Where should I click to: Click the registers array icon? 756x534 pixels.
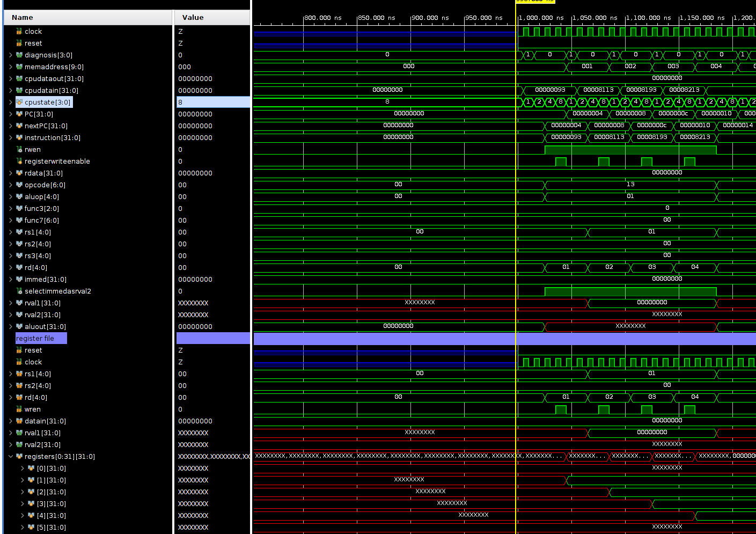(x=19, y=456)
